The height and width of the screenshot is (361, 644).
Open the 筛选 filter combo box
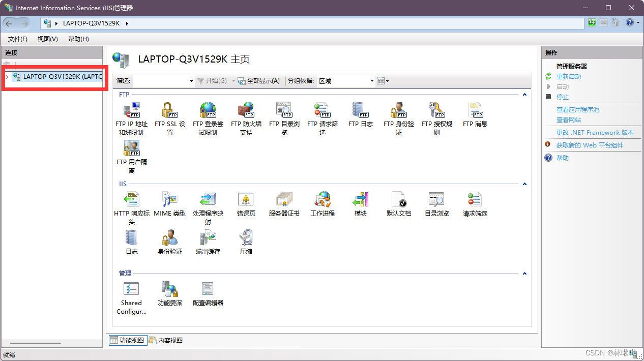click(x=164, y=81)
